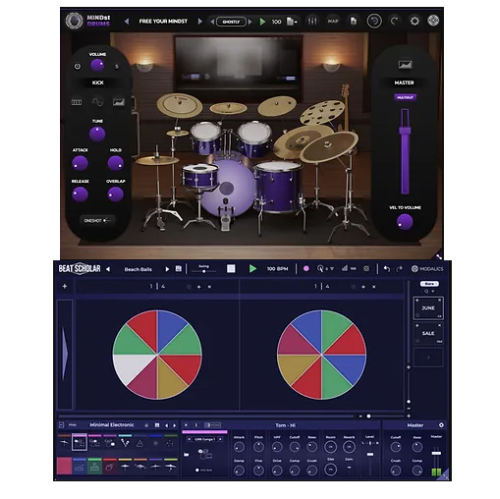Viewport: 500px width, 499px height.
Task: Click the Modalics logo
Action: pos(427,269)
